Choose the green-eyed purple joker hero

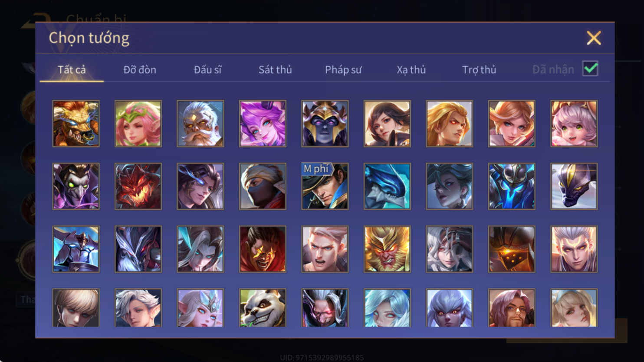point(76,186)
